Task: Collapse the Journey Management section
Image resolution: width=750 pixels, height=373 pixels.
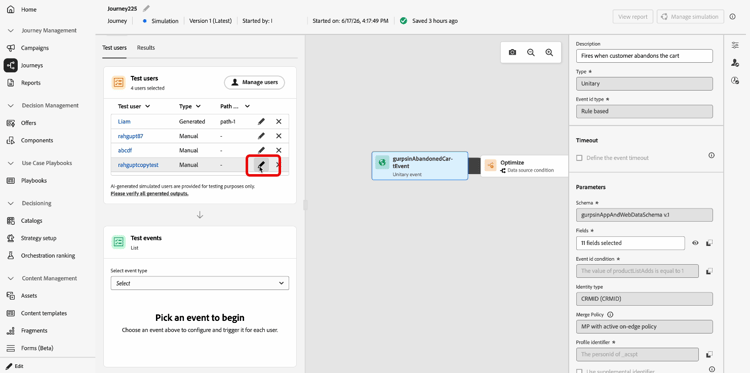Action: click(x=11, y=31)
